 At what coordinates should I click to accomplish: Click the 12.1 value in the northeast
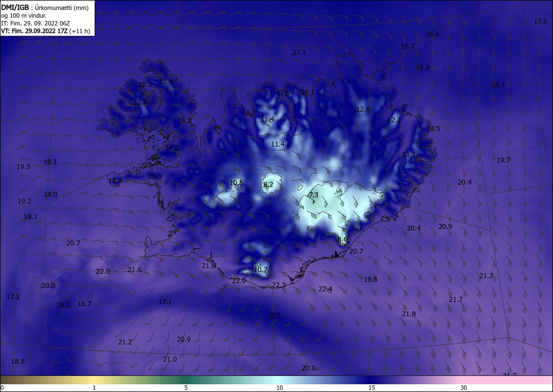click(394, 120)
